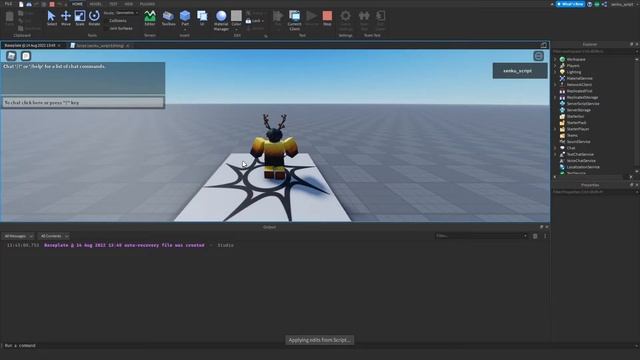Select the Script document tab

100,45
